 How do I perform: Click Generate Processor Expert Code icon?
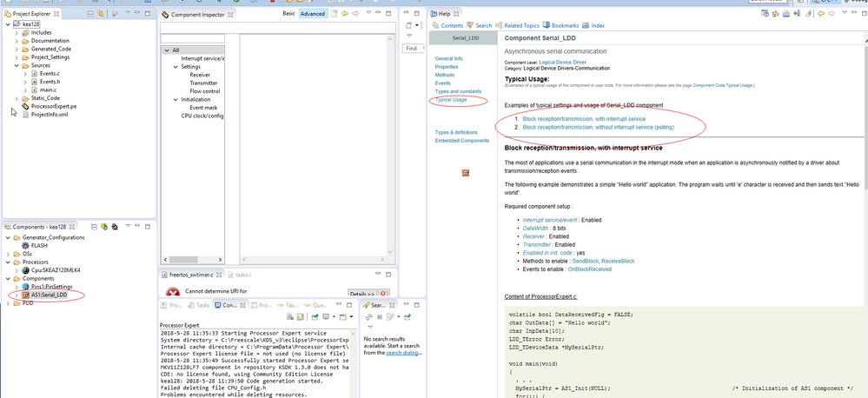[x=104, y=227]
